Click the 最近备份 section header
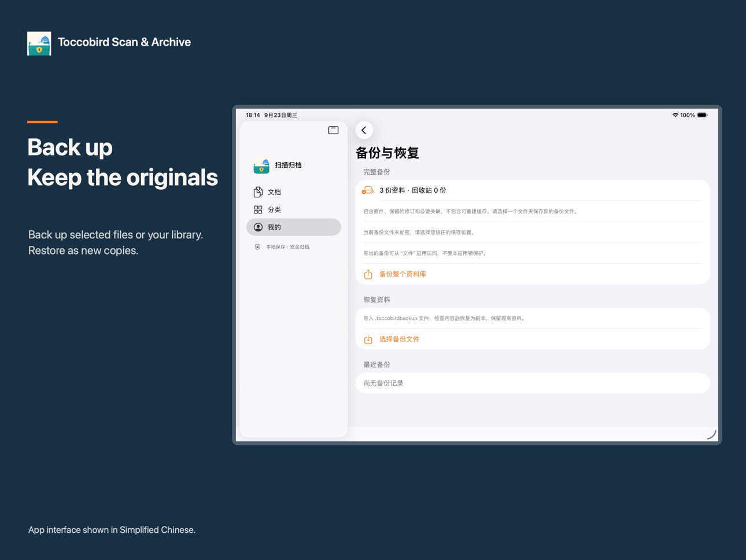This screenshot has width=746, height=560. [x=376, y=364]
